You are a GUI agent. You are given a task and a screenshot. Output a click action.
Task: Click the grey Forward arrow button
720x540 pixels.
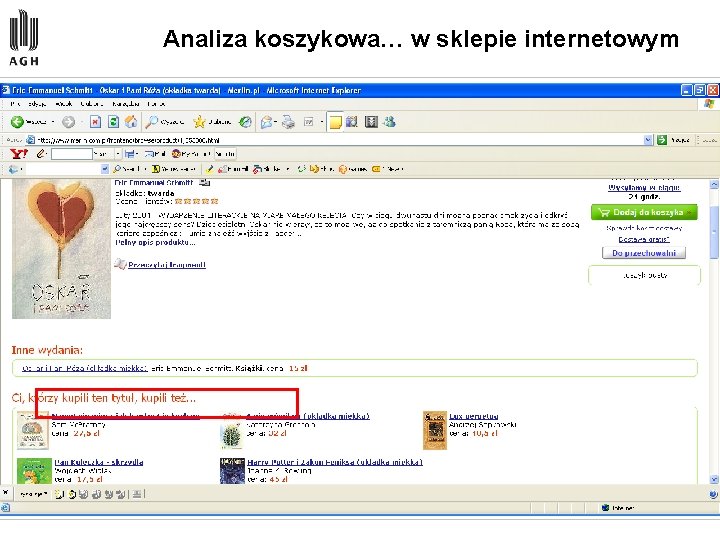point(68,122)
